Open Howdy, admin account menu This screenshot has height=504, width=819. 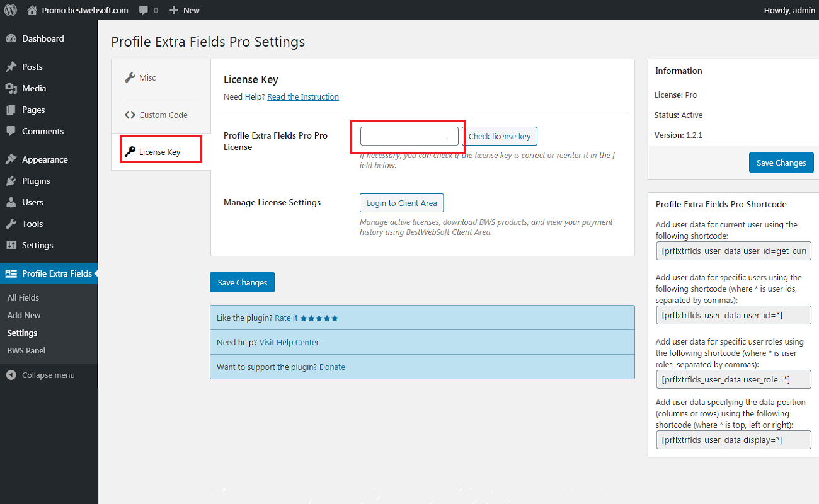point(788,10)
